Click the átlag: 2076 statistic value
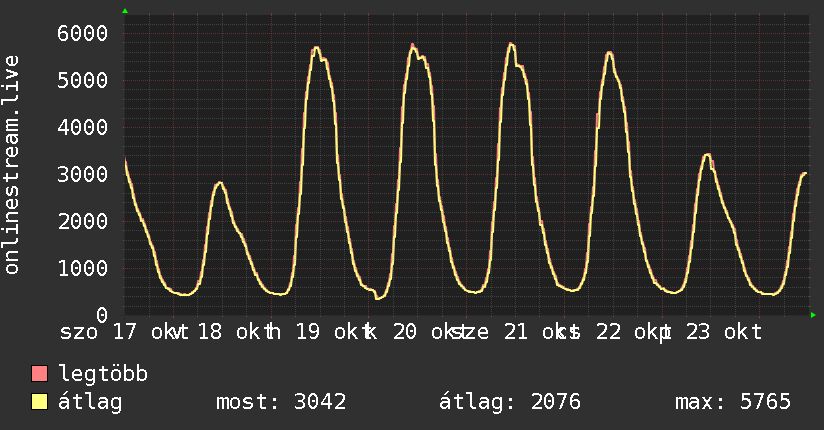 [x=510, y=403]
